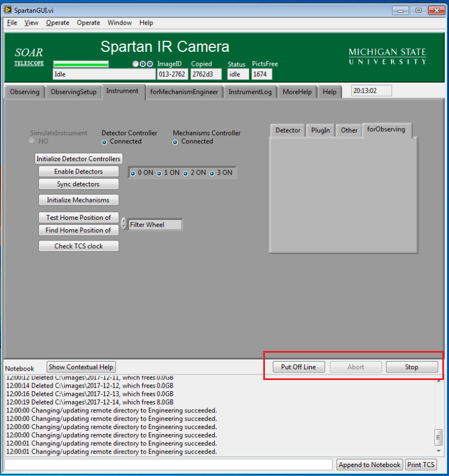Click the stepper arrows beside Filter Wheel
This screenshot has width=449, height=476.
point(124,224)
